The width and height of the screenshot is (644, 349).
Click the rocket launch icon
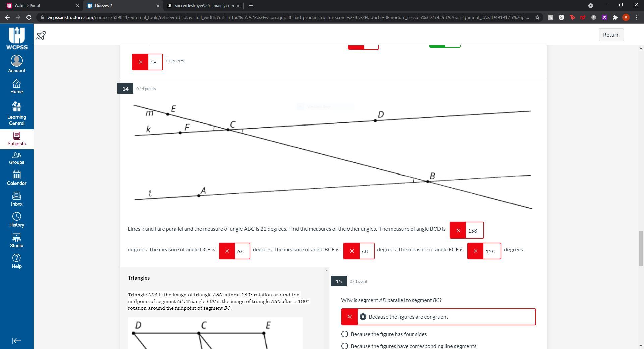click(x=41, y=35)
